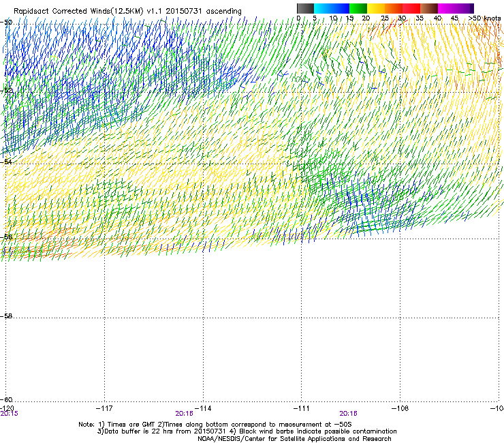Viewport: 504px width, 443px height.
Task: Click the -52 latitude axis label
Action: [7, 91]
